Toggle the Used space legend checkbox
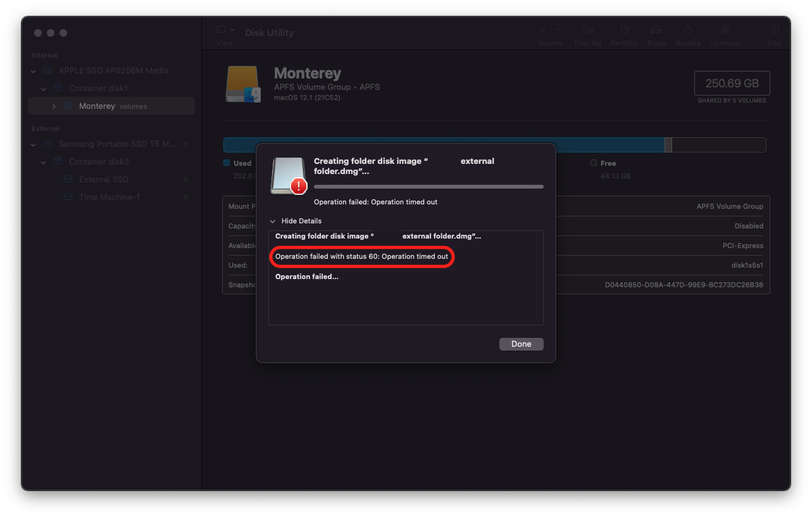The width and height of the screenshot is (812, 517). tap(227, 163)
